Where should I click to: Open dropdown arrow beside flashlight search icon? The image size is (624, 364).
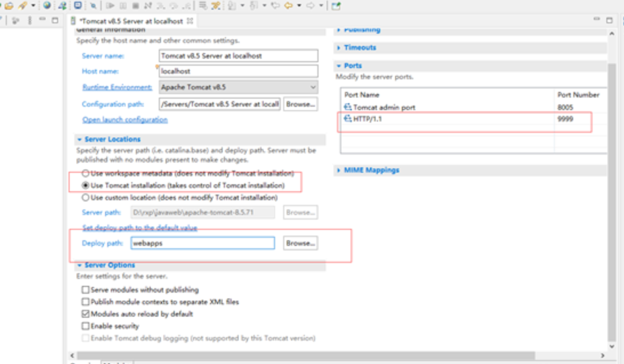[x=34, y=6]
